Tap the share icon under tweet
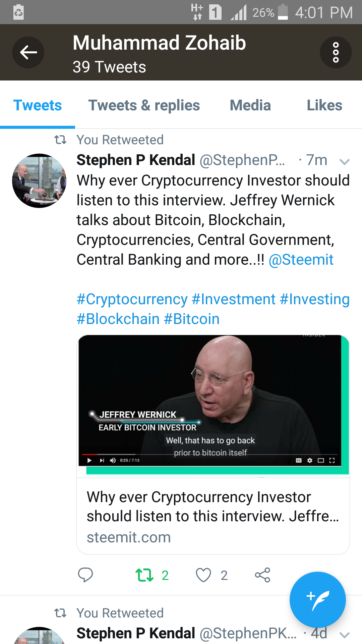The width and height of the screenshot is (362, 644). pos(262,575)
